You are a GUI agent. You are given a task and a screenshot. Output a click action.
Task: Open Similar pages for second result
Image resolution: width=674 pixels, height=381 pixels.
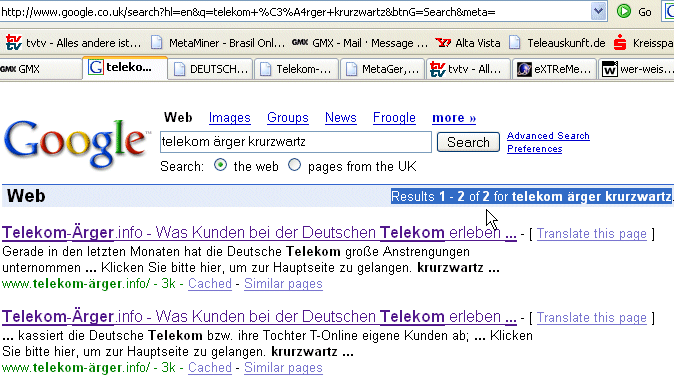tap(283, 368)
